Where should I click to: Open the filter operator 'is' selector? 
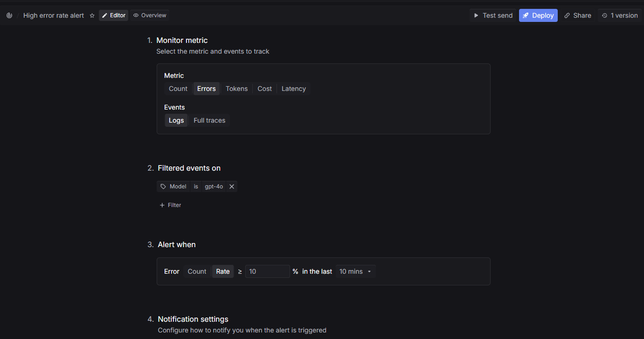click(x=196, y=187)
